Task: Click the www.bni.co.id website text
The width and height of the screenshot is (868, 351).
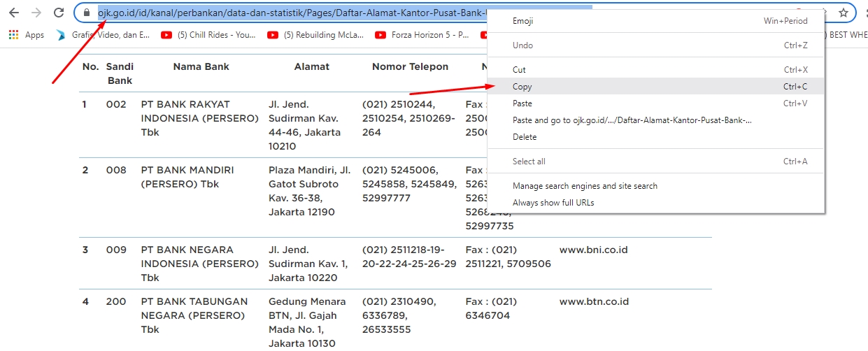Action: (x=594, y=250)
